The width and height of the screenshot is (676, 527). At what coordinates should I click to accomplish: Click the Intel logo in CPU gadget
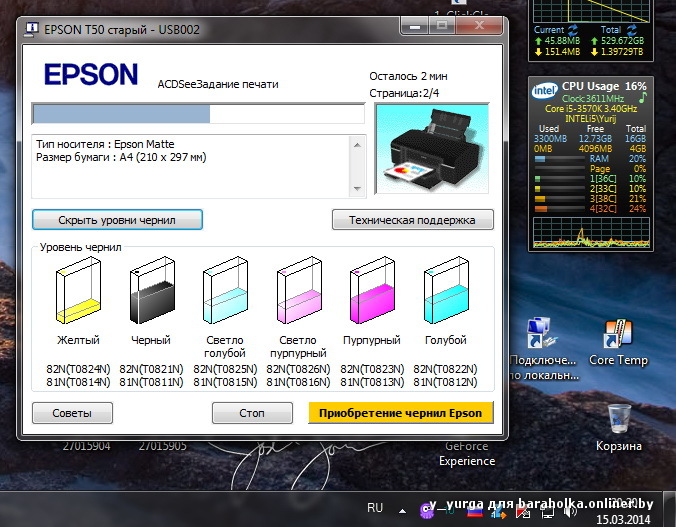pyautogui.click(x=545, y=90)
